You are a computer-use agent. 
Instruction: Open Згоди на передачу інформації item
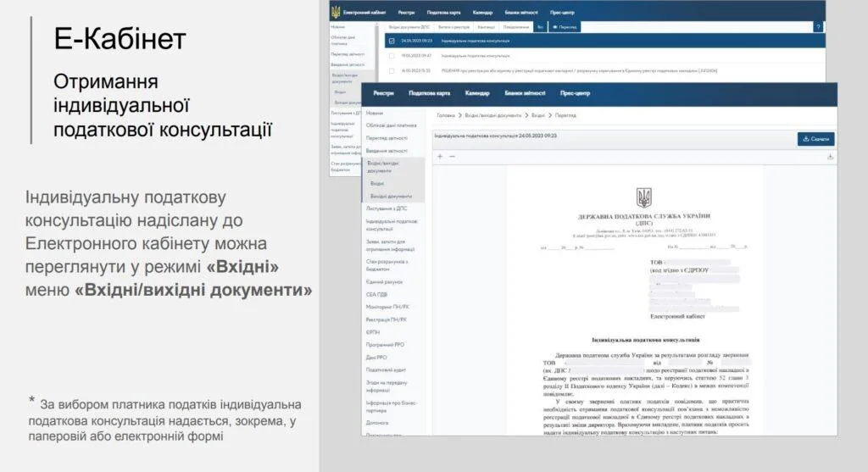pyautogui.click(x=387, y=386)
